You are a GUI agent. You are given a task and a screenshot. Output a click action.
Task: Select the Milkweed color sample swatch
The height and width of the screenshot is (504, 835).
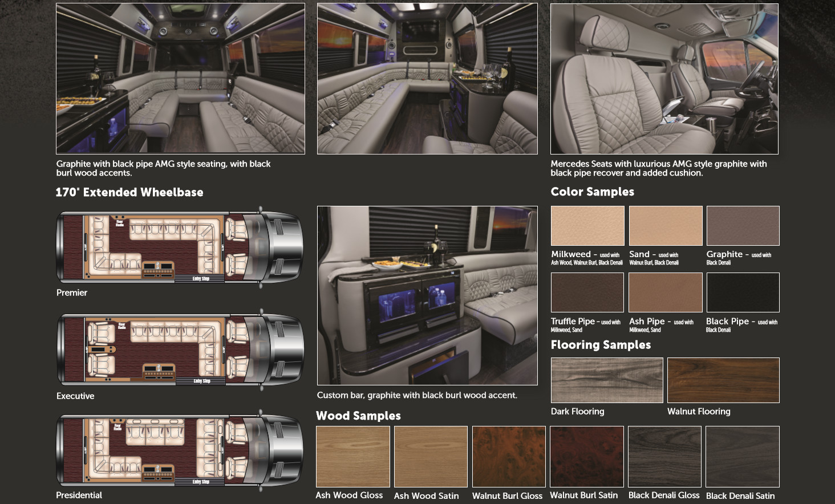[x=587, y=226]
